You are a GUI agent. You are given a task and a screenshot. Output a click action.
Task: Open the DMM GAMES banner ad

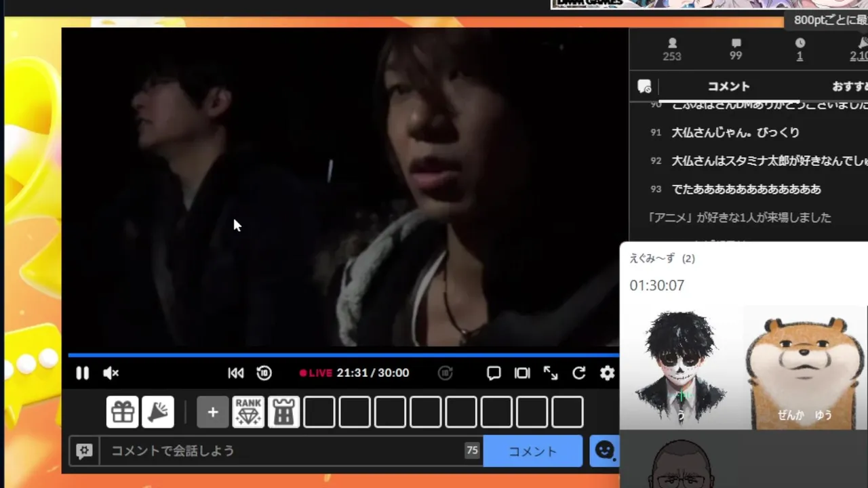pyautogui.click(x=709, y=4)
